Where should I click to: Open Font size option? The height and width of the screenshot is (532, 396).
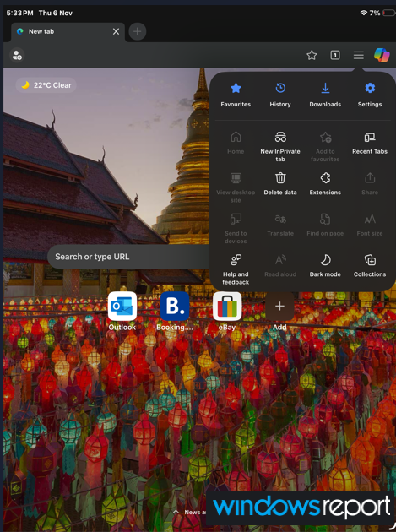[x=370, y=225]
